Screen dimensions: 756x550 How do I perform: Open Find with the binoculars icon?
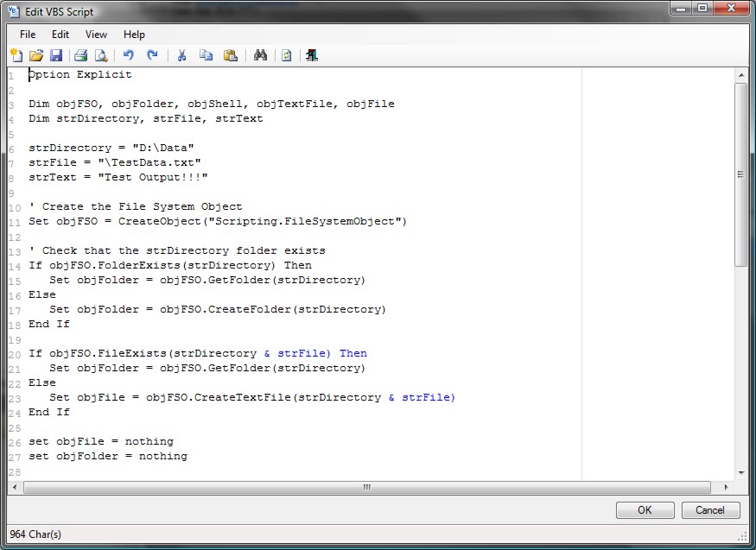coord(260,55)
